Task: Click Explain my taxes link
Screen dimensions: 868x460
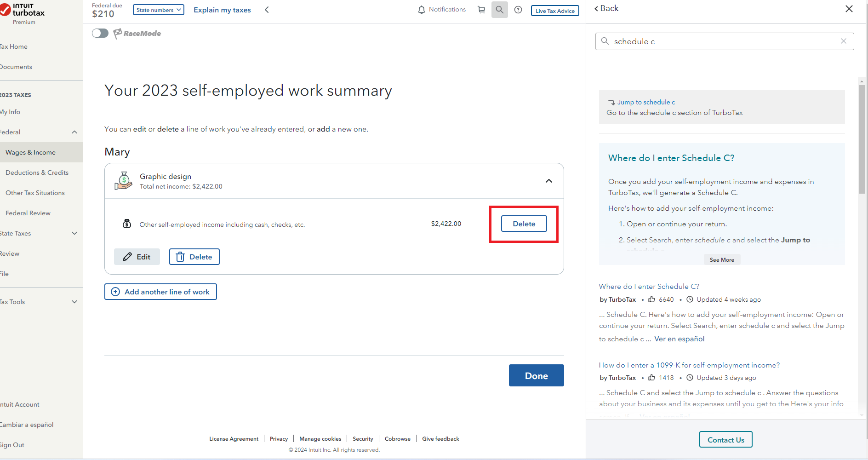Action: pos(222,10)
